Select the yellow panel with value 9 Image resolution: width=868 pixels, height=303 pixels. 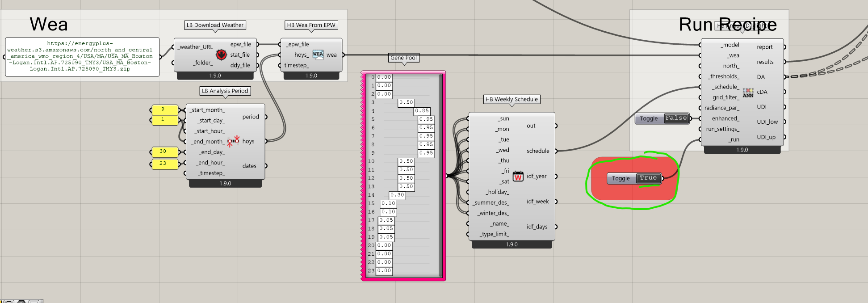coord(164,109)
